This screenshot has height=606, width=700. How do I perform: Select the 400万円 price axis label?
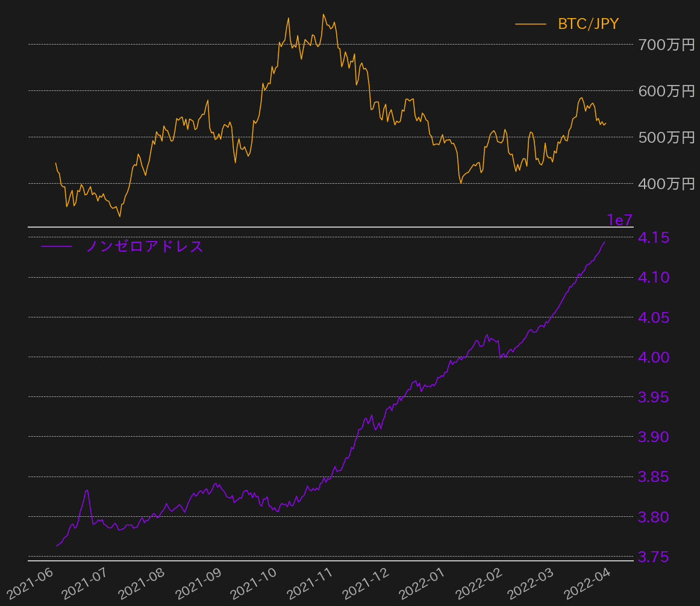[666, 184]
